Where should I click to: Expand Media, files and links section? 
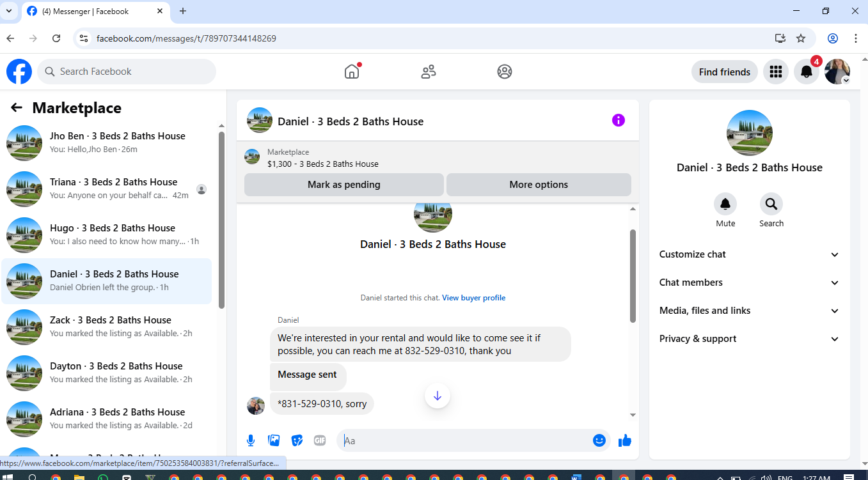click(x=749, y=311)
